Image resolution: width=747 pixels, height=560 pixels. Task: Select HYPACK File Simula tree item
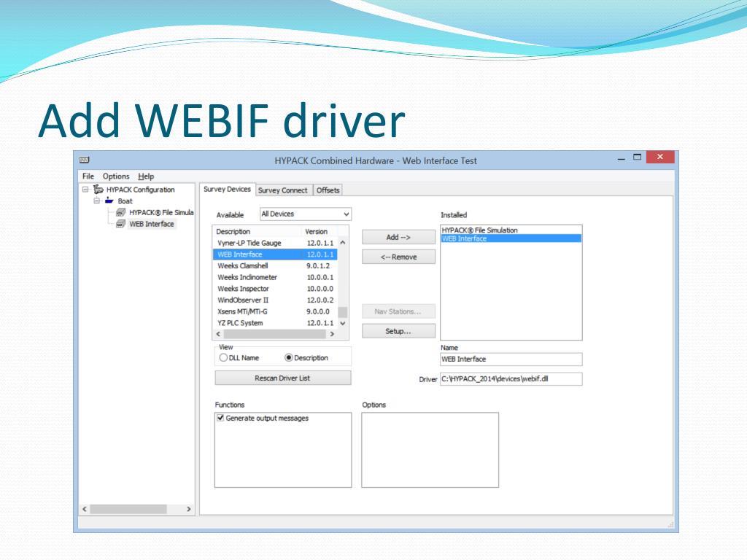click(x=161, y=212)
